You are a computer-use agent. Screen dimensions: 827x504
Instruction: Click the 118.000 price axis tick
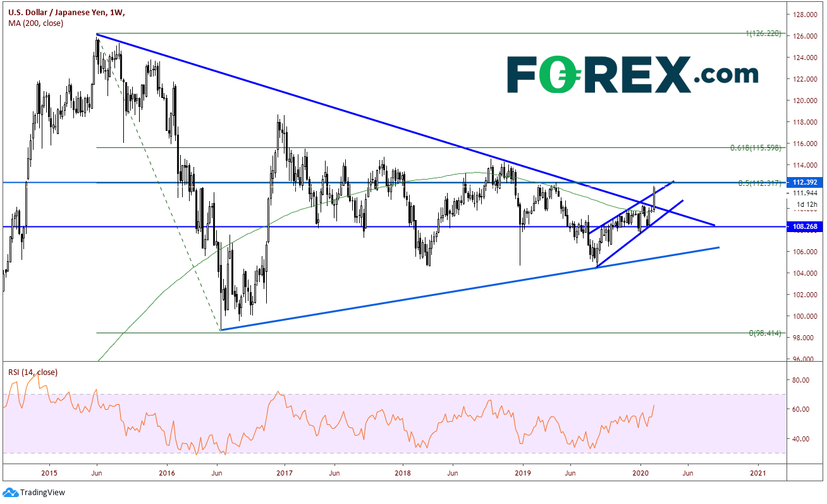[x=805, y=122]
